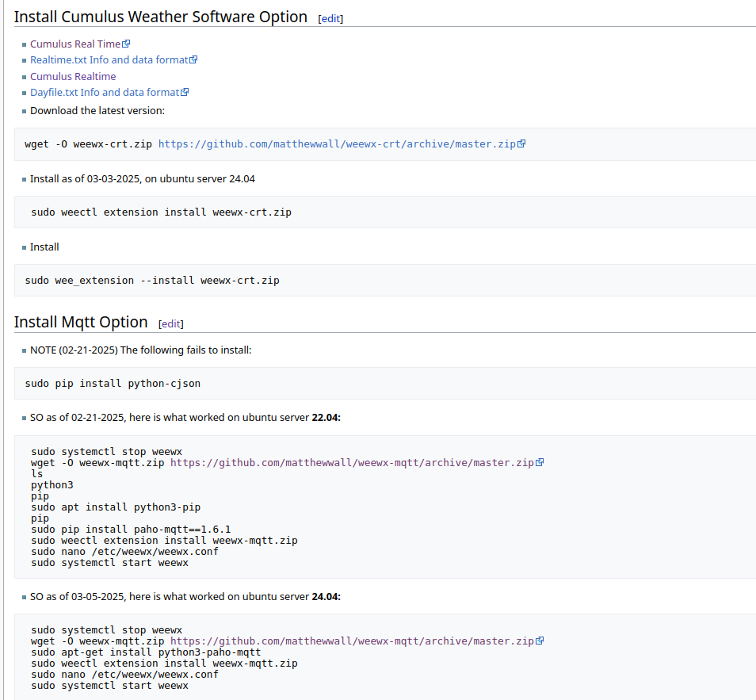Follow the Cumulus Realtime internal link
Image resolution: width=756 pixels, height=700 pixels.
pyautogui.click(x=73, y=77)
